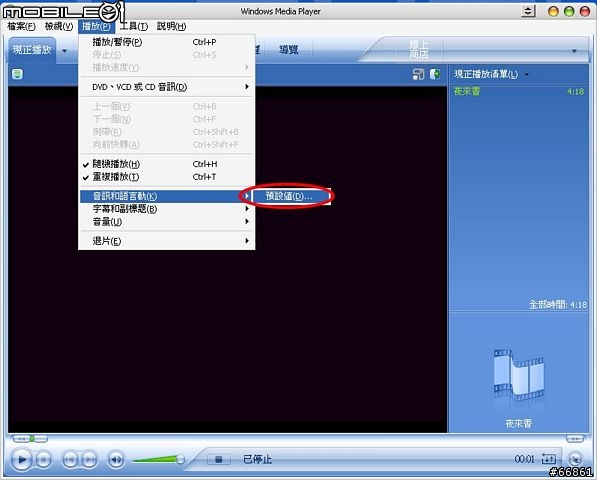
Task: Click the film strip album art
Action: (519, 374)
